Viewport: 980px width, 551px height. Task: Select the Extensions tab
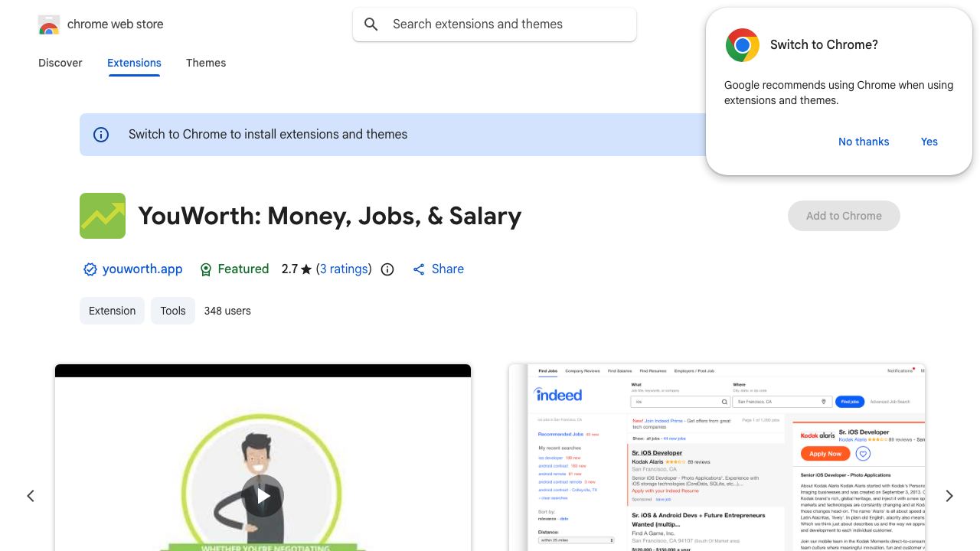pyautogui.click(x=134, y=63)
